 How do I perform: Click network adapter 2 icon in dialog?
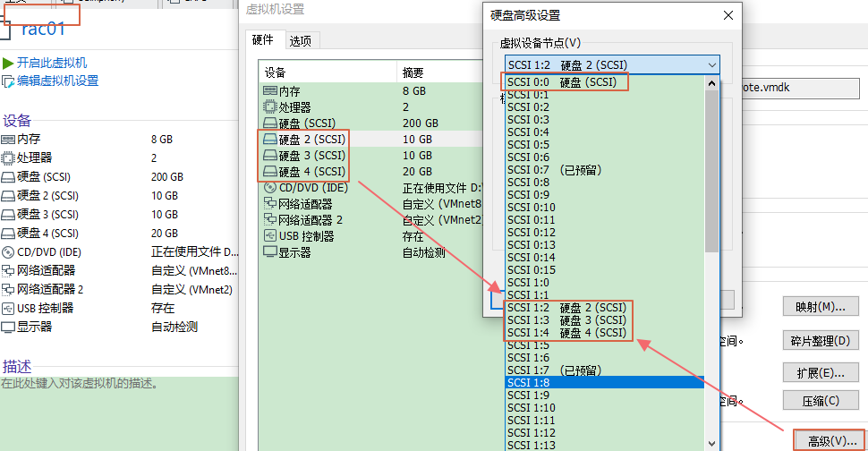click(x=269, y=220)
